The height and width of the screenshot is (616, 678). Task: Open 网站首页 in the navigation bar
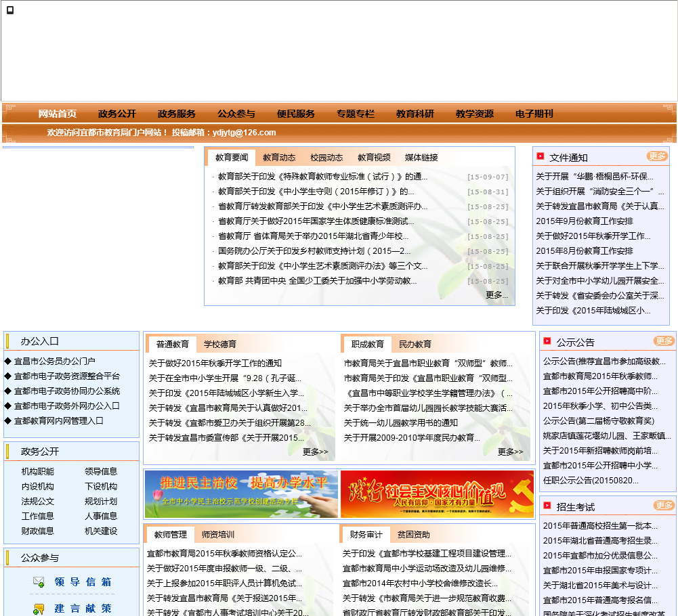pos(58,114)
